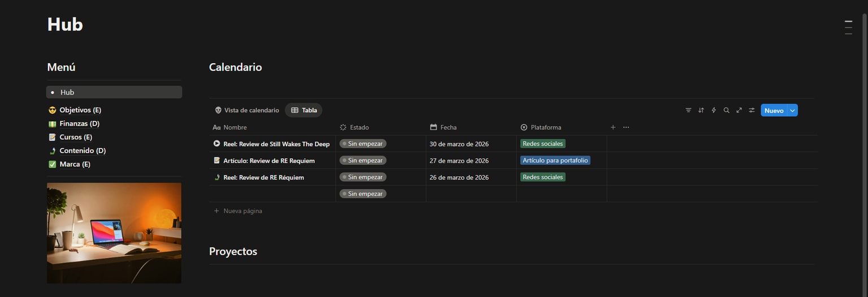Click the magnifying glass search icon
Image resolution: width=868 pixels, height=297 pixels.
pos(726,110)
